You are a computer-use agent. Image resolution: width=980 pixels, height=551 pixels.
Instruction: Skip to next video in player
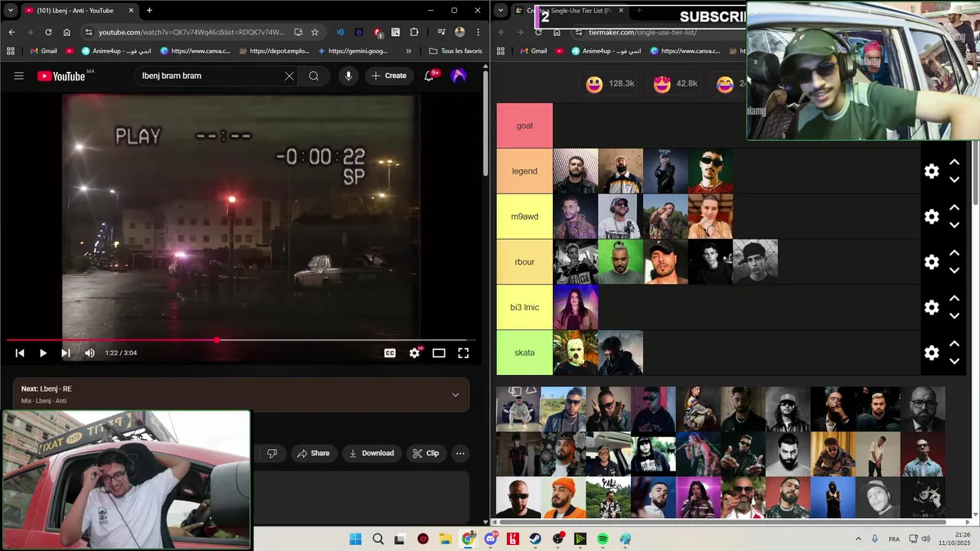66,353
